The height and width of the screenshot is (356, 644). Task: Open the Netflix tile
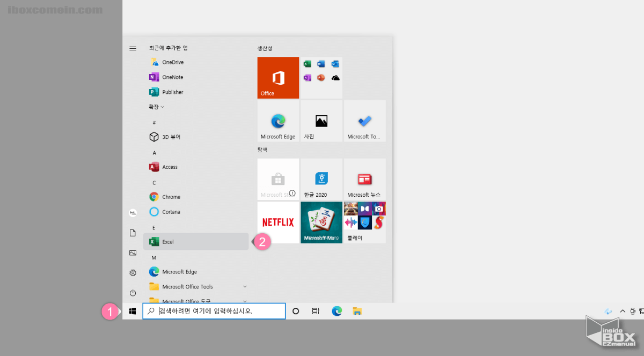pyautogui.click(x=277, y=222)
